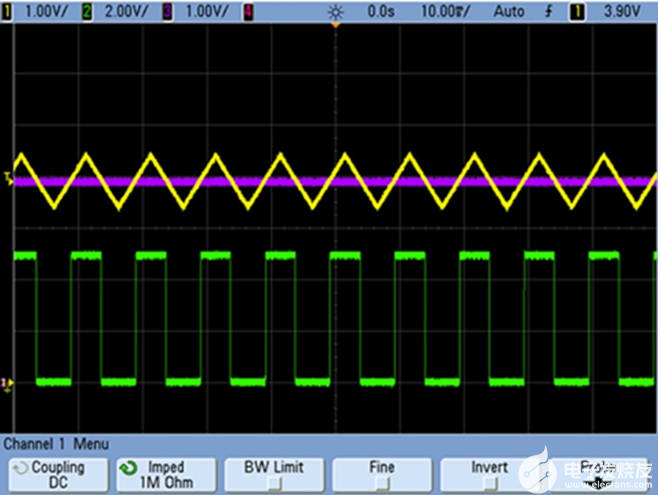This screenshot has width=658, height=495.
Task: Open the Coupling DC softkey
Action: pos(58,475)
